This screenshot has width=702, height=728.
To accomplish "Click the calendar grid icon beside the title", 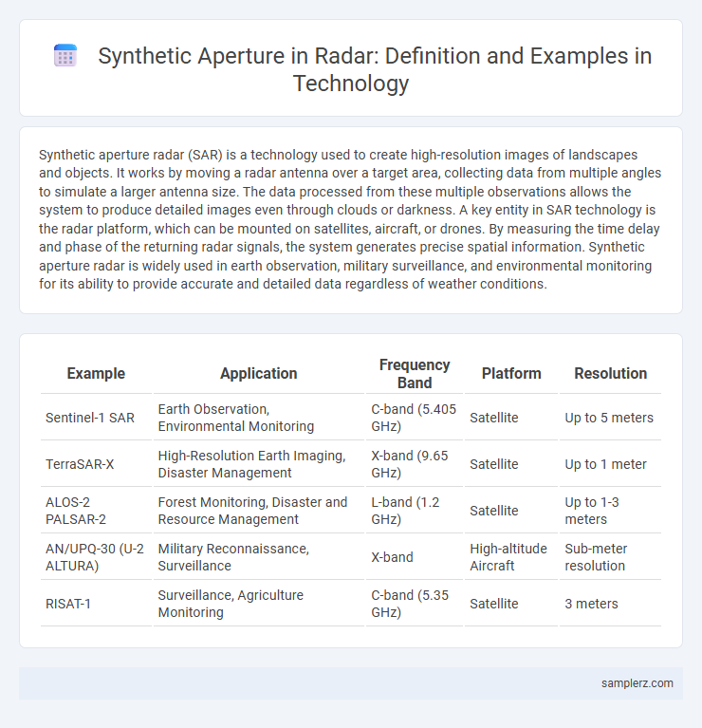I will (65, 56).
